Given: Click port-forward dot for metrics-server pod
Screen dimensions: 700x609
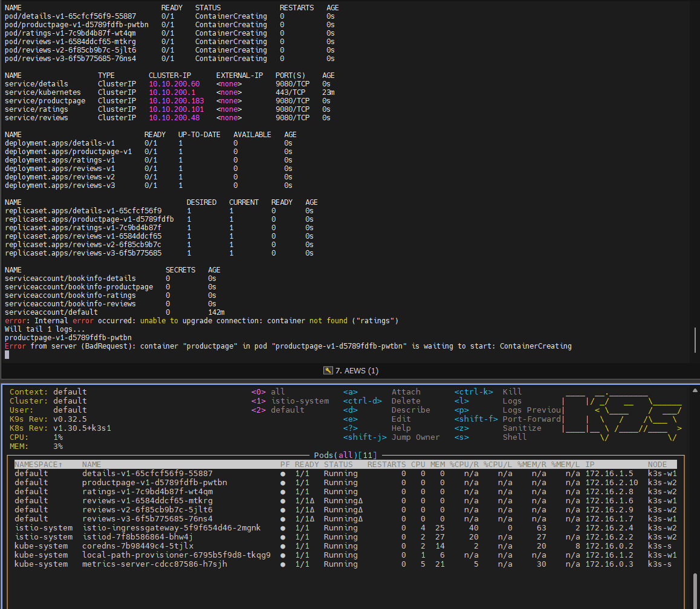Looking at the screenshot, I should coord(283,564).
